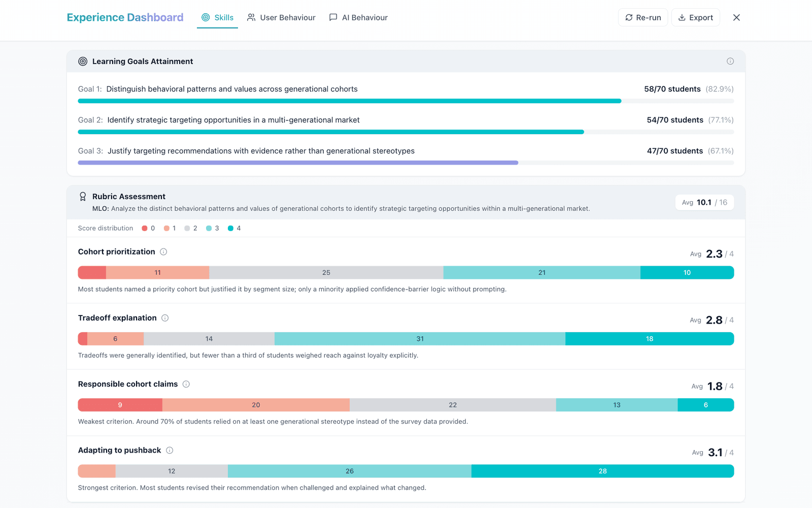Click the Export button

tap(696, 18)
